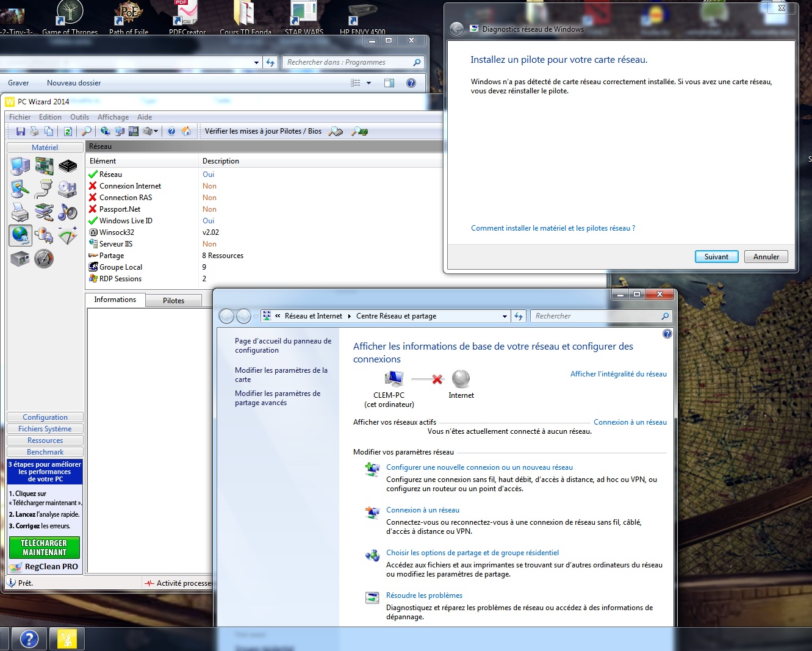
Task: Open the Explorer address bar history dropdown
Action: 256,62
